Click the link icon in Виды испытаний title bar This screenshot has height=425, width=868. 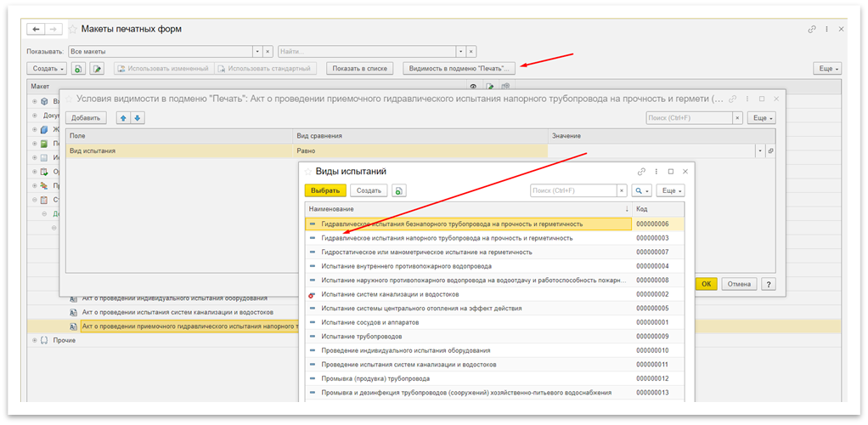(x=641, y=172)
